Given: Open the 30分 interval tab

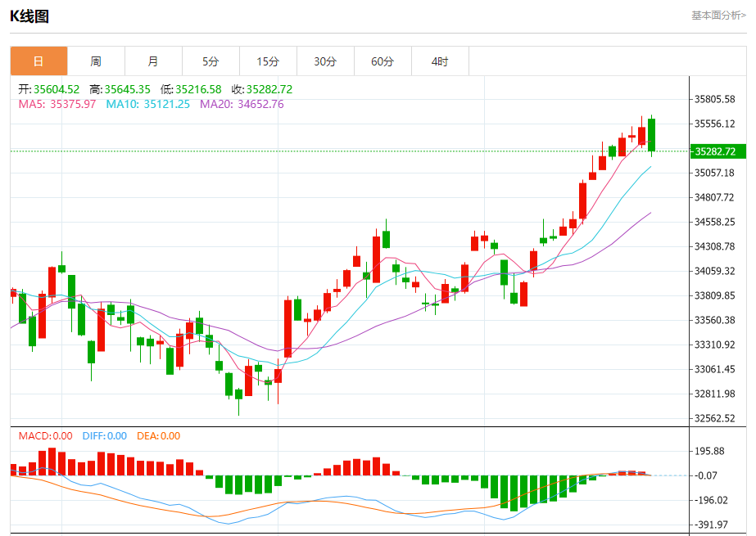Looking at the screenshot, I should (325, 61).
